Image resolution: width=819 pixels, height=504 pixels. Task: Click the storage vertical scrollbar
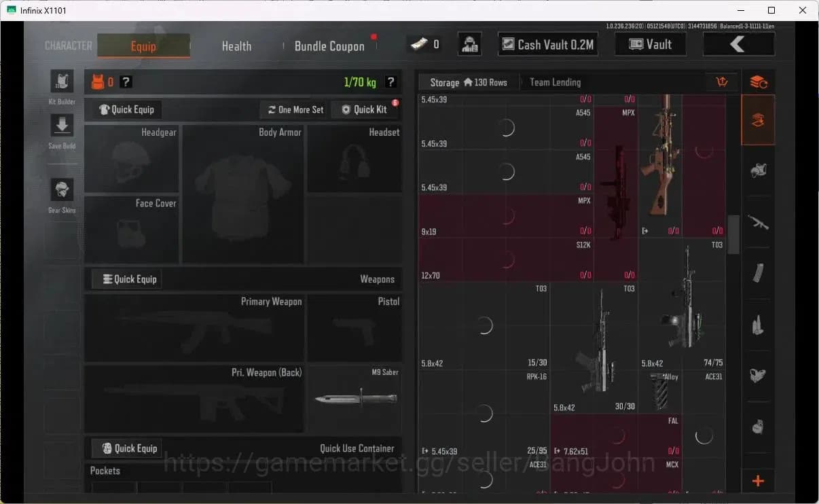733,235
